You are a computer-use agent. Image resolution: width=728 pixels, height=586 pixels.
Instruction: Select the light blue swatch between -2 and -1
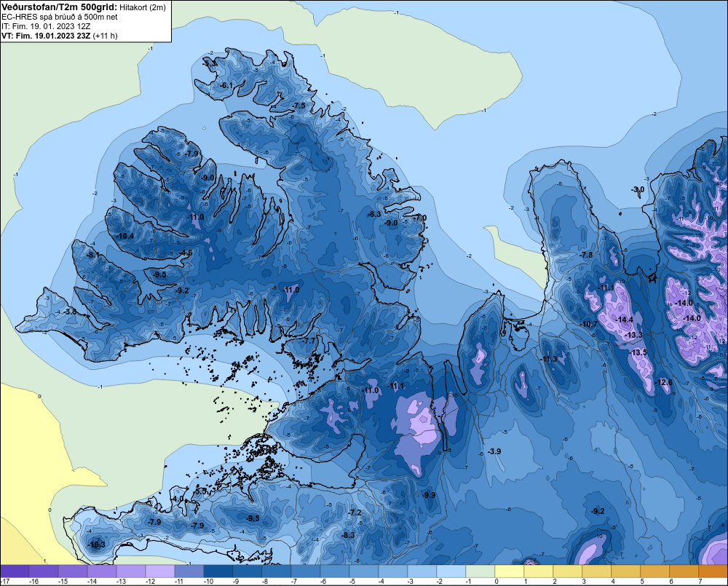click(x=451, y=571)
